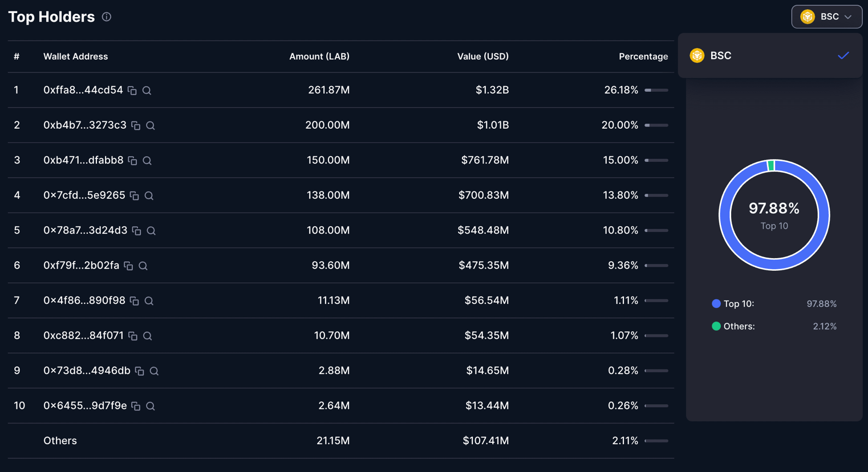Click the Percentage column header
The image size is (868, 472).
[643, 56]
